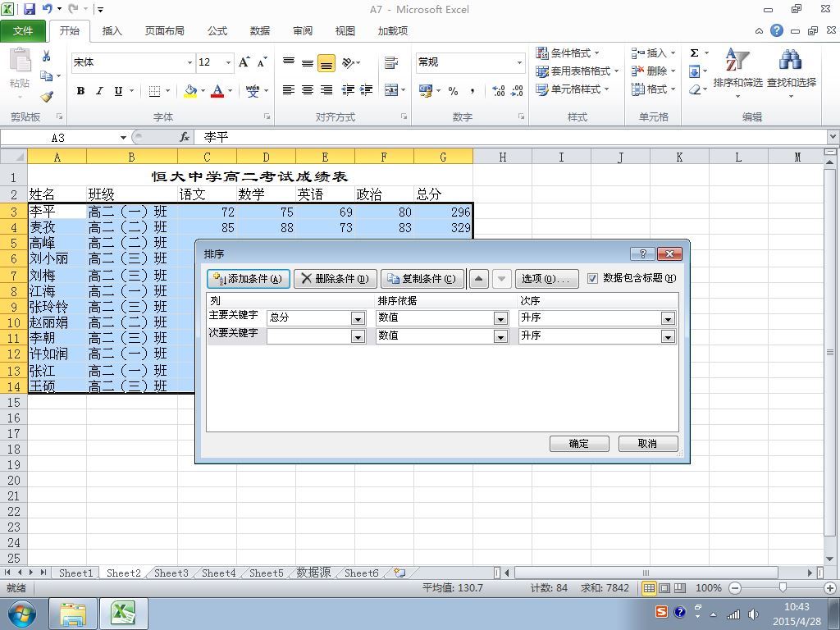Open the 文件 tab
Viewport: 840px width, 630px height.
23,31
